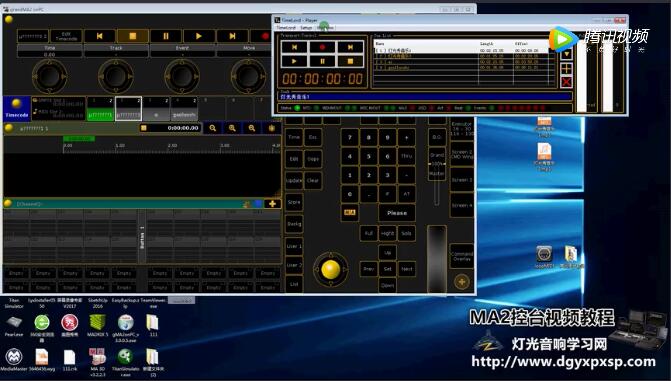Click the pause icon in timecode transport bar
This screenshot has height=381, width=671.
(x=166, y=36)
